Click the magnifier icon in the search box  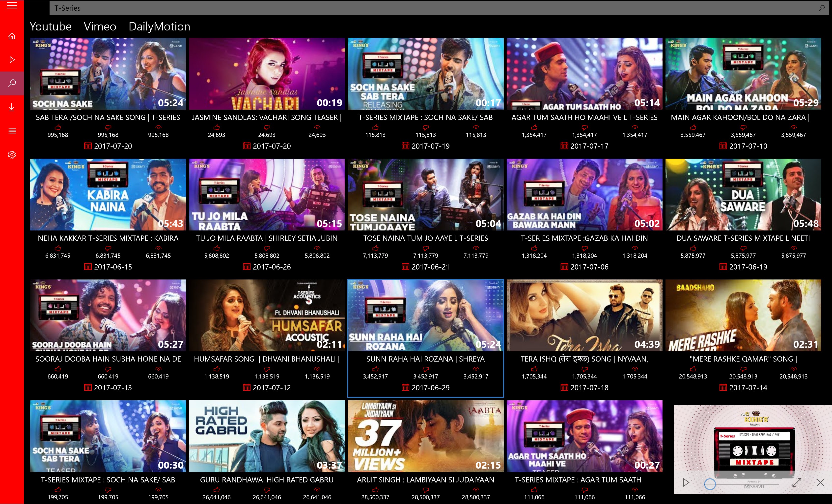821,8
